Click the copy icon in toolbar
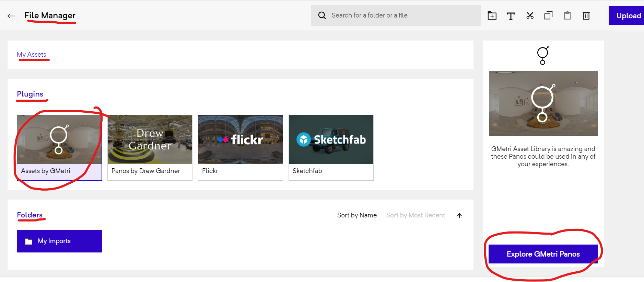 point(548,15)
